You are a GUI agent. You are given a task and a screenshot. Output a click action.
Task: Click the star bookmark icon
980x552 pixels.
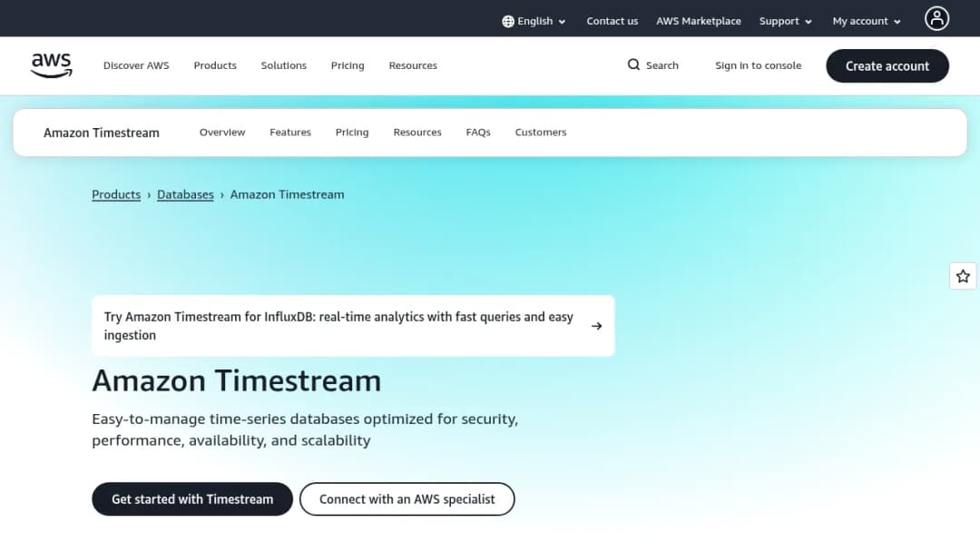coord(963,276)
